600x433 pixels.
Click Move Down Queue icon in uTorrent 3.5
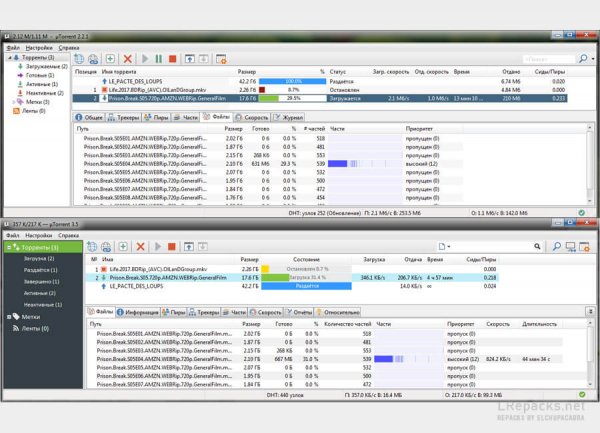click(x=202, y=247)
